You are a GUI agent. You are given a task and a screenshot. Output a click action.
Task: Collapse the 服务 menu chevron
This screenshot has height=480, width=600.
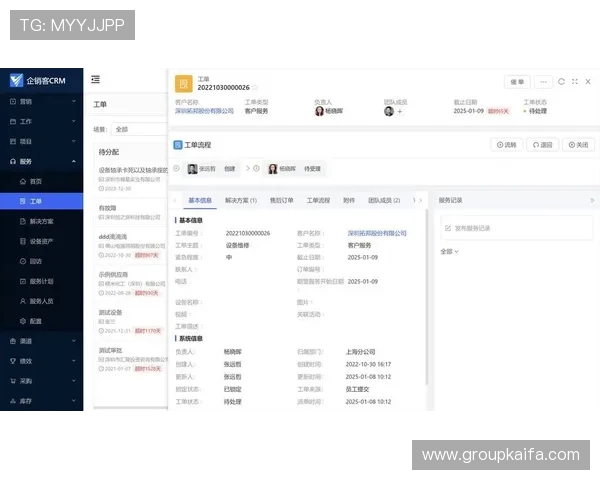(73, 161)
